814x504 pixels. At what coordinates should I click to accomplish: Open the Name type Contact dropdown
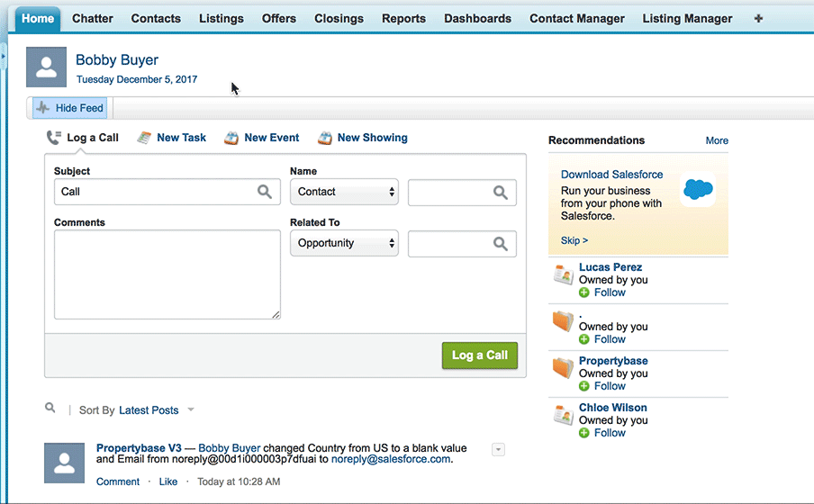(x=344, y=192)
